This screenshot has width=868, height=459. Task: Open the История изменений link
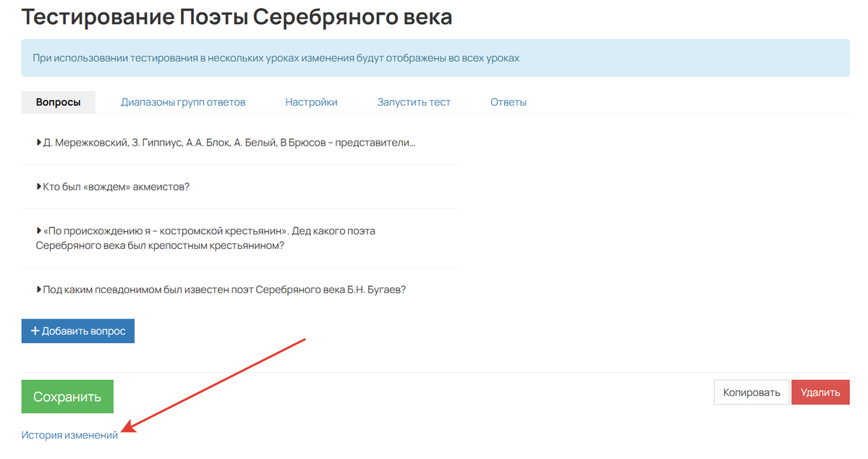[69, 435]
